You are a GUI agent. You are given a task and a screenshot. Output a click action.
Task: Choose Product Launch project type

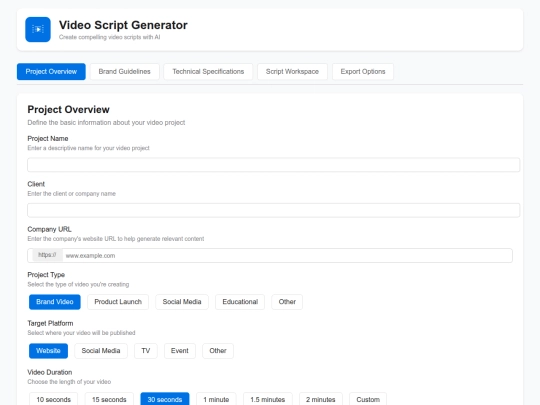pyautogui.click(x=118, y=302)
